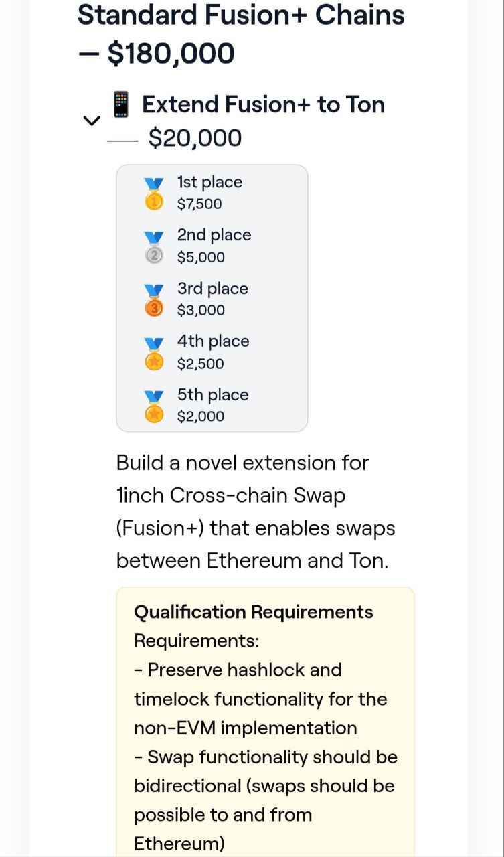
Task: Click the $7,500 prize text
Action: click(199, 204)
